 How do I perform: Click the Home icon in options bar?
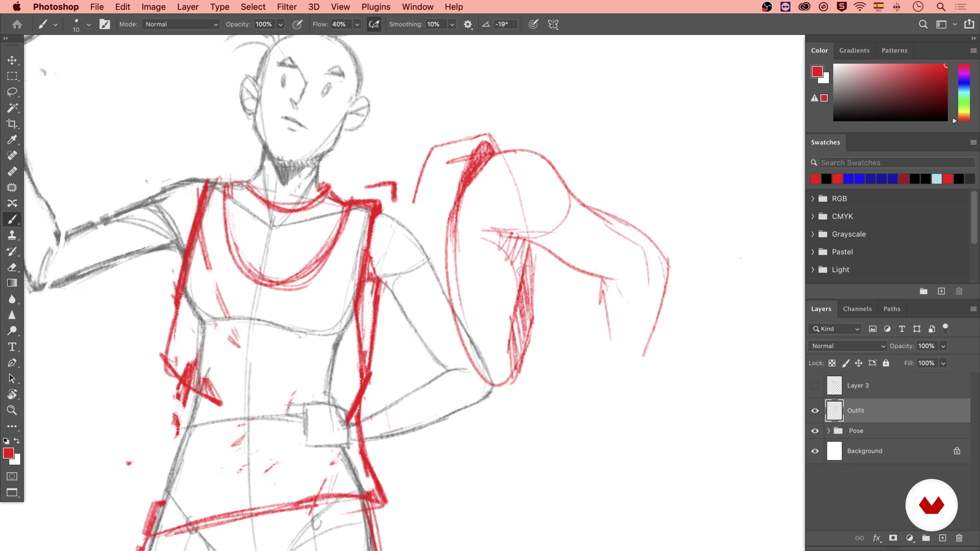(17, 24)
